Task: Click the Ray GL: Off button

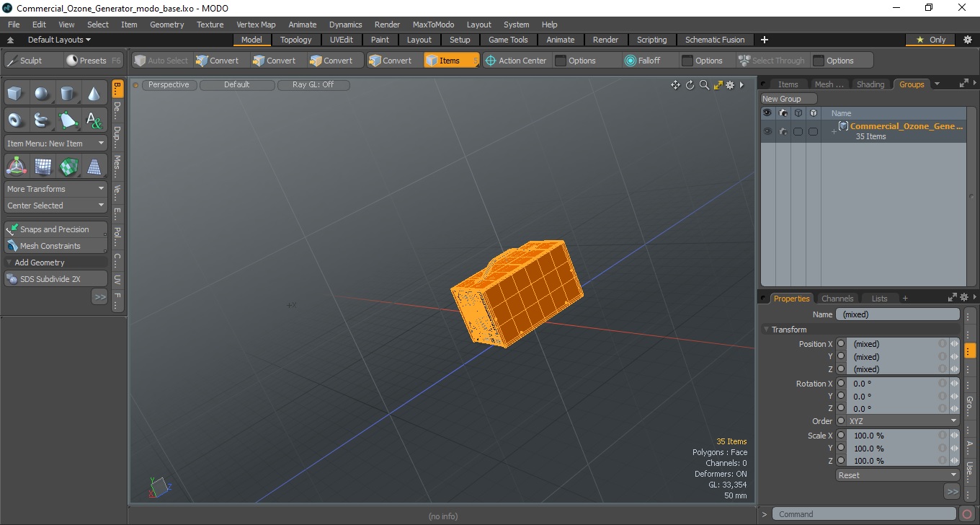Action: (x=313, y=85)
